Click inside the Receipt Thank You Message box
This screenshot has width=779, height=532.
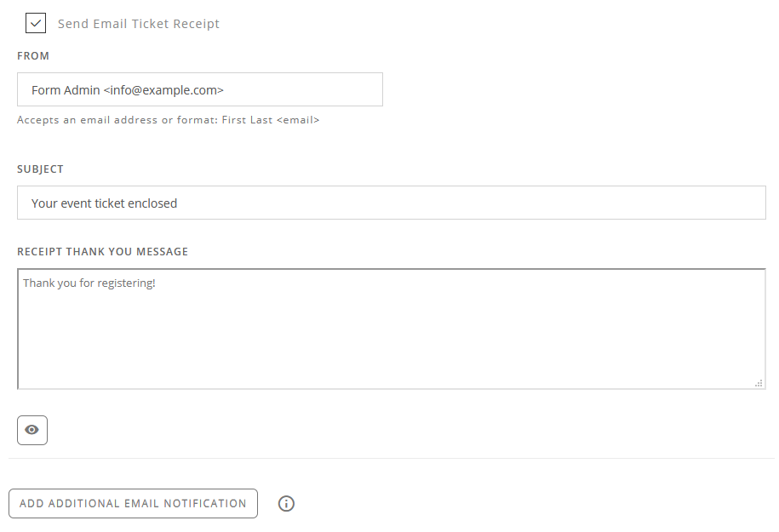click(391, 328)
